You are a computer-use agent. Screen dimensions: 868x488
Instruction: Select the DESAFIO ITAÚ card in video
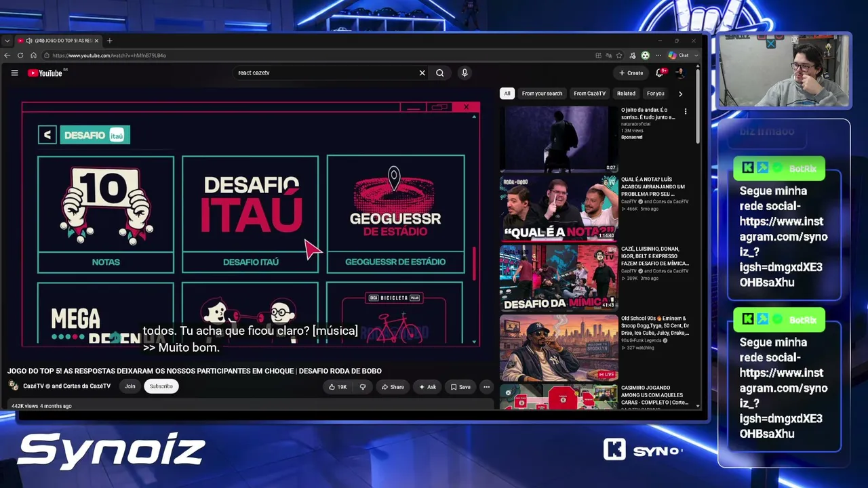tap(250, 214)
